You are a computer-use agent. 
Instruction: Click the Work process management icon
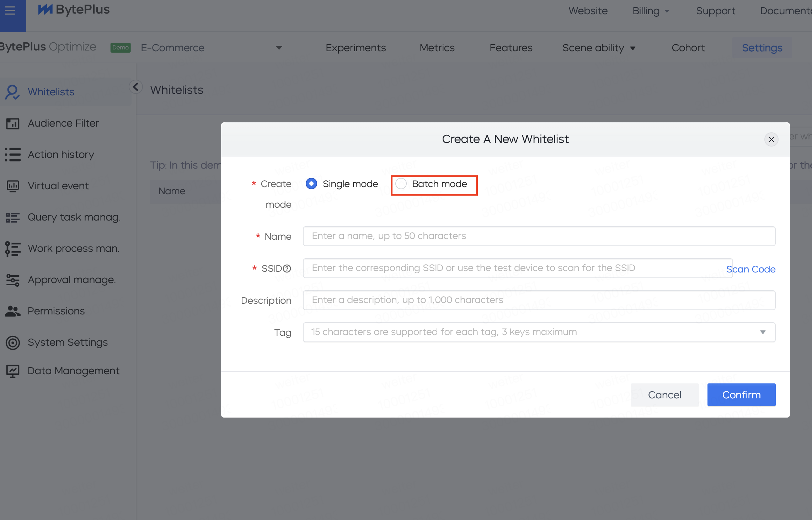point(13,249)
